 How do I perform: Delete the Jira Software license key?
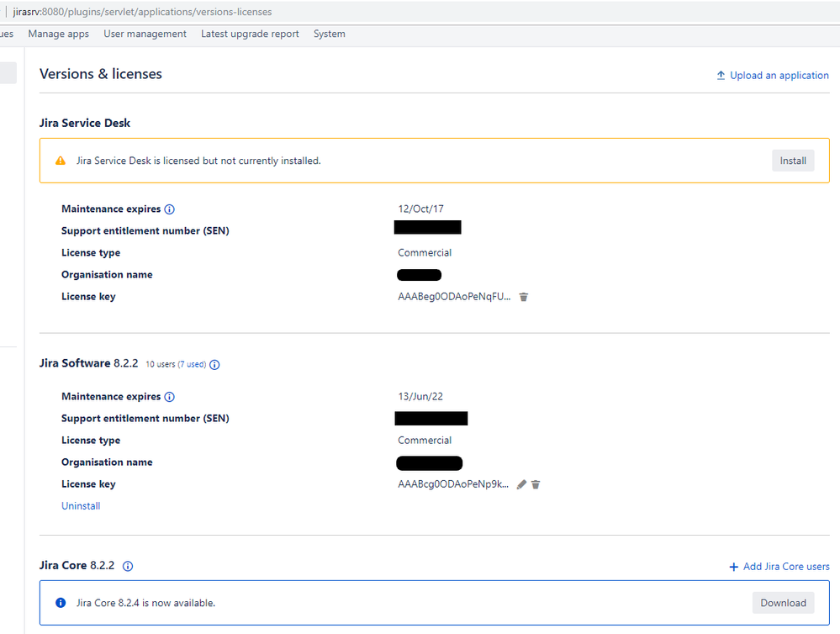pos(536,484)
